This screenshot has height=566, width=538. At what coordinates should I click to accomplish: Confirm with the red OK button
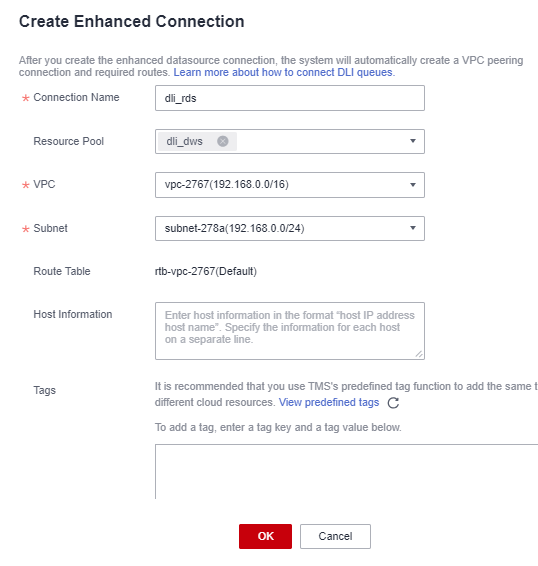click(265, 536)
